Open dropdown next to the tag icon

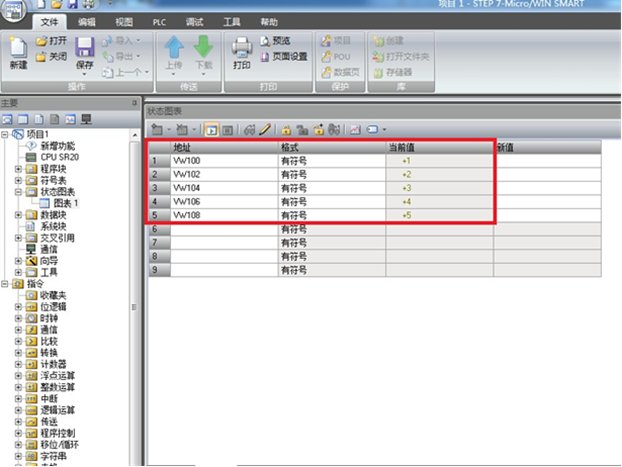coord(384,129)
